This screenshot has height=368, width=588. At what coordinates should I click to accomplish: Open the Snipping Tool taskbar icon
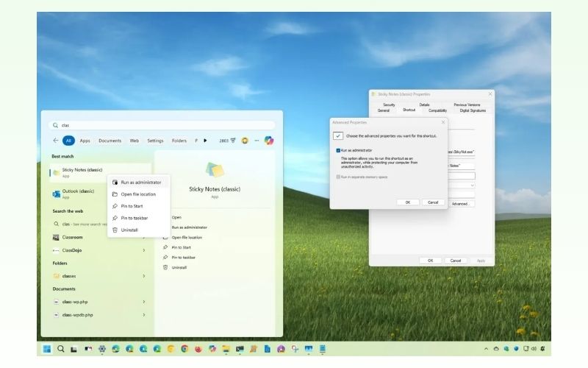(x=295, y=349)
